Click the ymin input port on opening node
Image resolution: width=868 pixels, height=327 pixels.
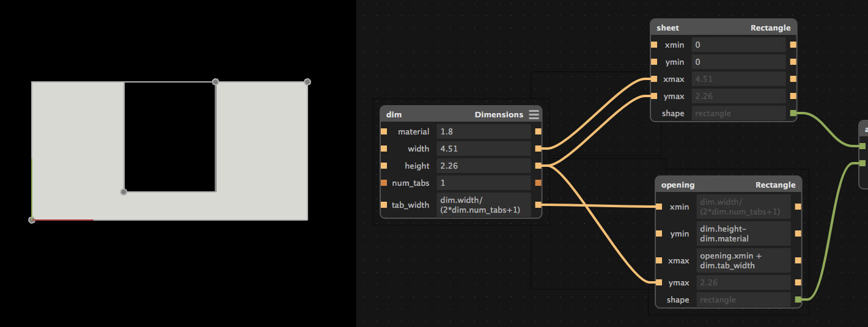click(659, 233)
